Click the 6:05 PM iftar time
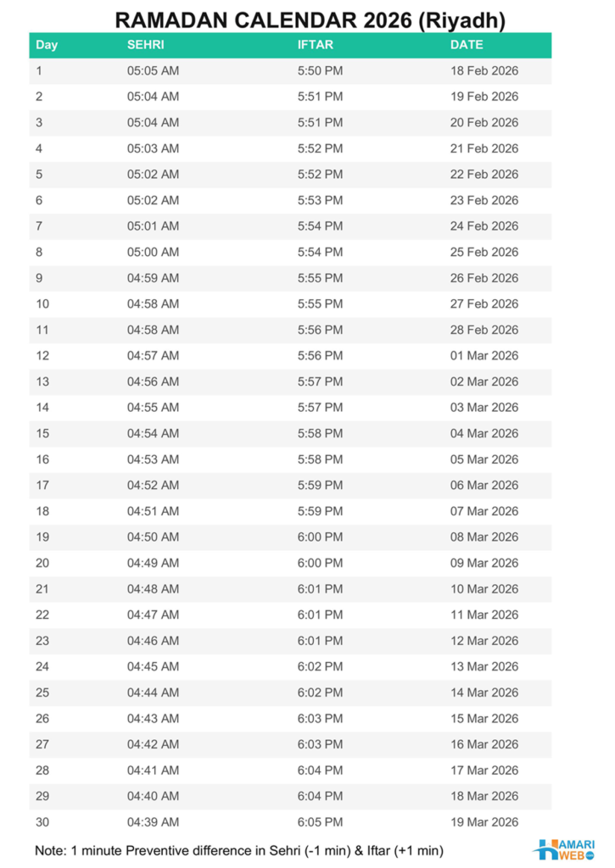This screenshot has width=615, height=868. tap(321, 822)
